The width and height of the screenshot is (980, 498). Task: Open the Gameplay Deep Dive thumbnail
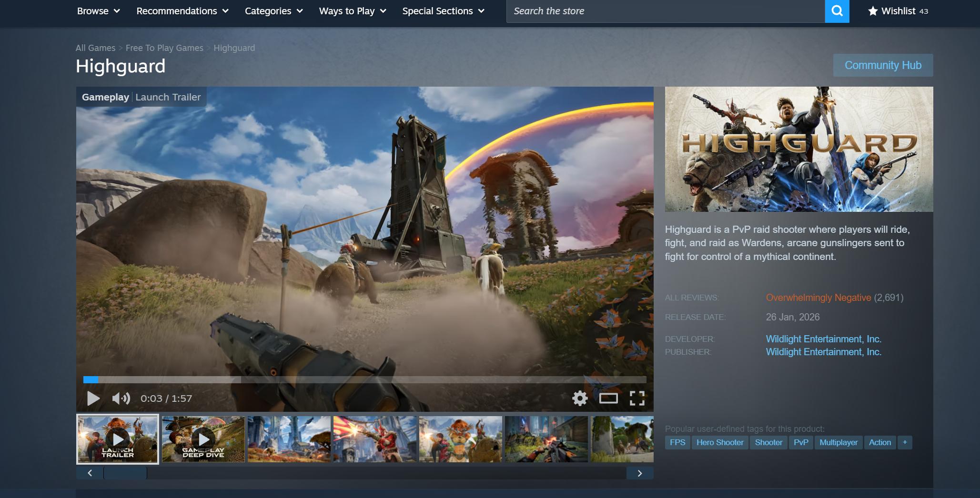[203, 439]
